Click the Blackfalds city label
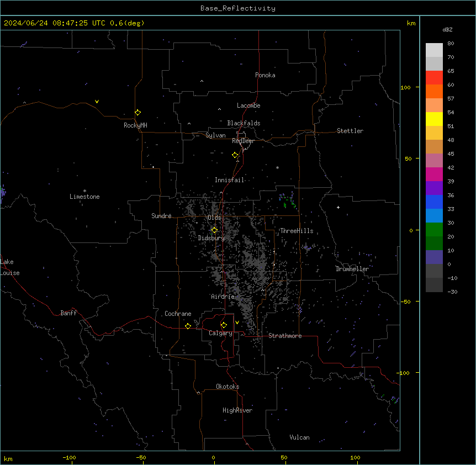The height and width of the screenshot is (465, 476). (244, 123)
